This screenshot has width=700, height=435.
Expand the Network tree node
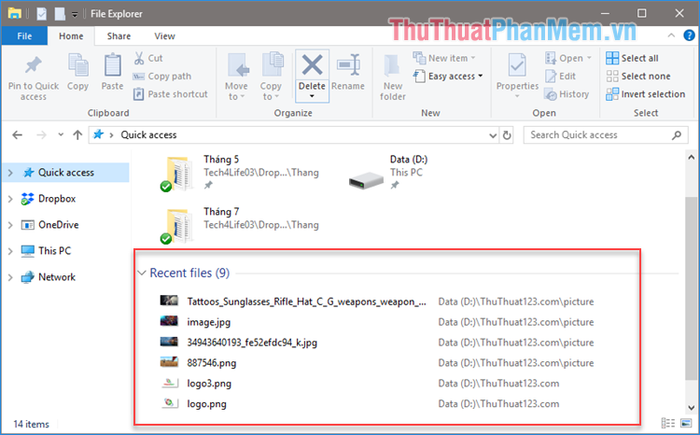tap(10, 277)
